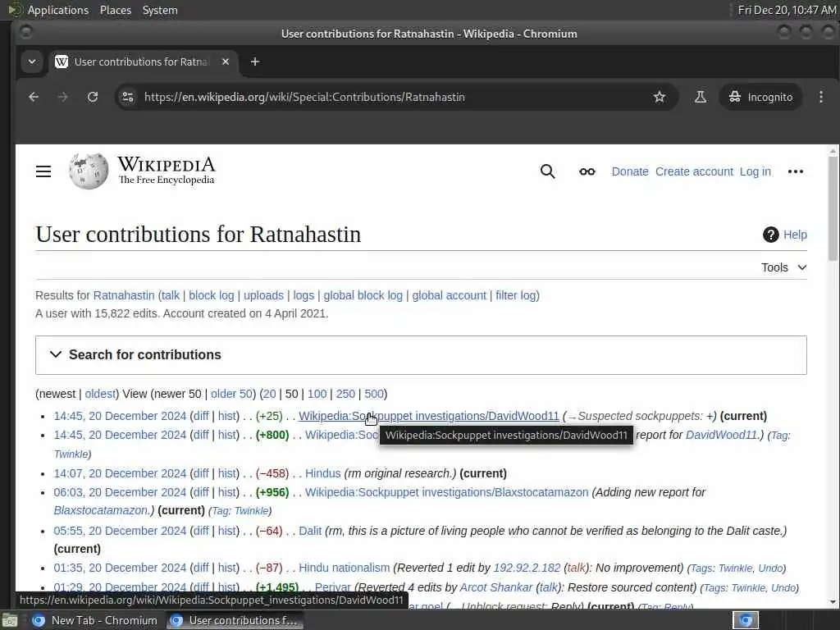Show 500 contributions per page
This screenshot has width=840, height=630.
pyautogui.click(x=374, y=394)
